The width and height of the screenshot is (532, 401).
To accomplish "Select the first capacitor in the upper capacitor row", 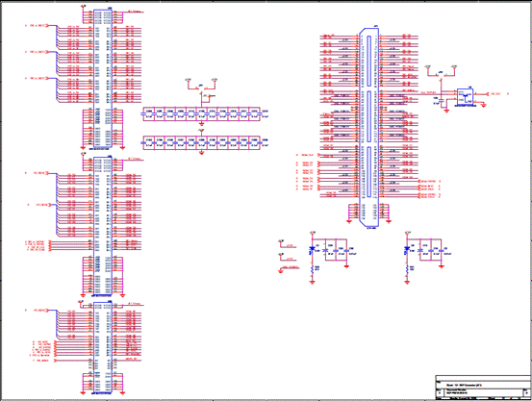I will point(142,114).
